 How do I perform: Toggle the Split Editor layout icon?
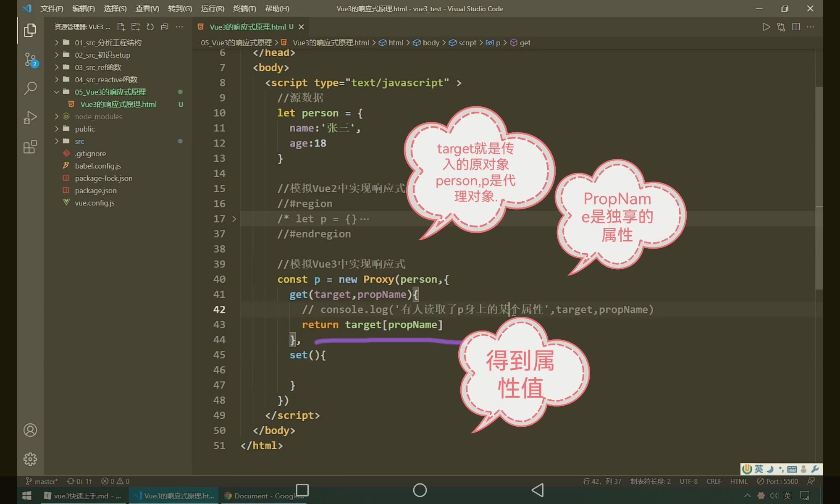coord(795,27)
